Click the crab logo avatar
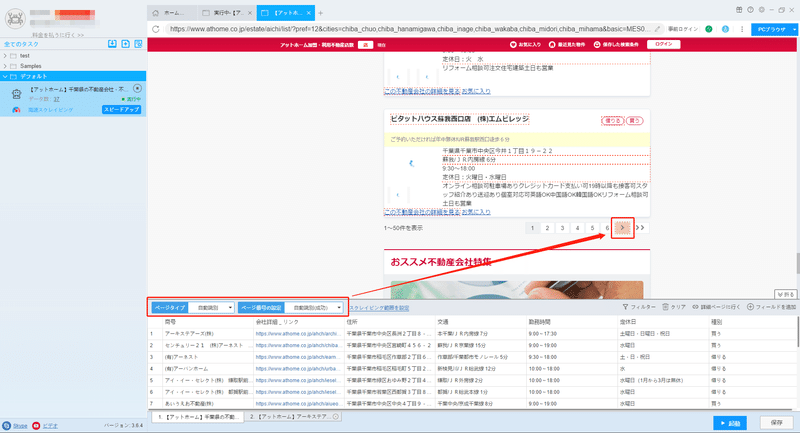Viewport: 800px width, 433px height. tap(15, 19)
